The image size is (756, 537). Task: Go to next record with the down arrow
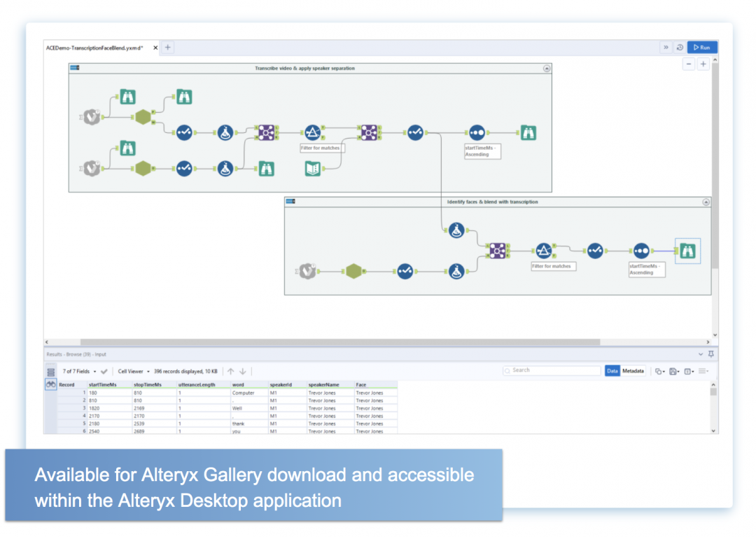(243, 371)
